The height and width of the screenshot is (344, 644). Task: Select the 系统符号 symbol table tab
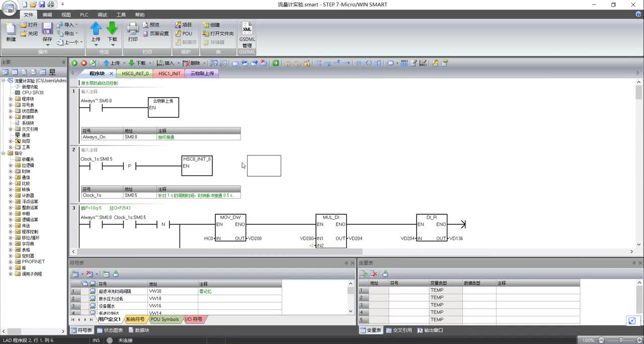134,319
